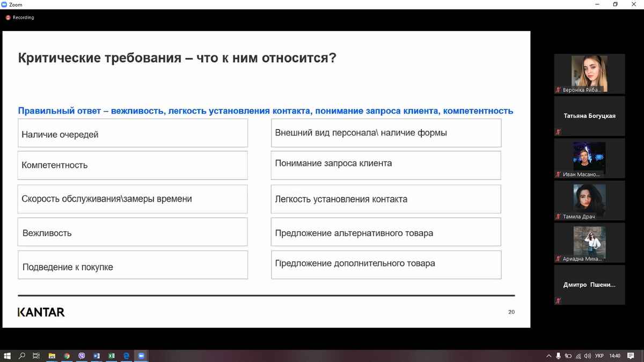Open the Windows Start menu
This screenshot has width=644, height=362.
tap(7, 356)
